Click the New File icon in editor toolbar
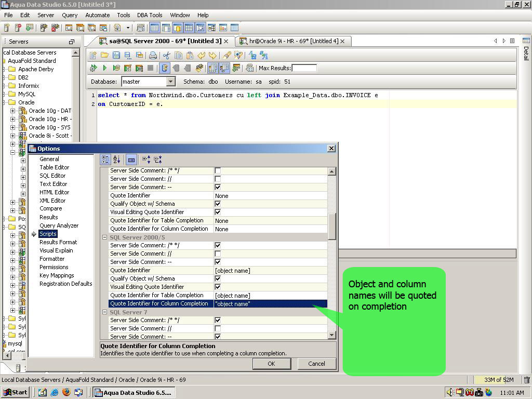This screenshot has width=532, height=399. click(x=94, y=55)
